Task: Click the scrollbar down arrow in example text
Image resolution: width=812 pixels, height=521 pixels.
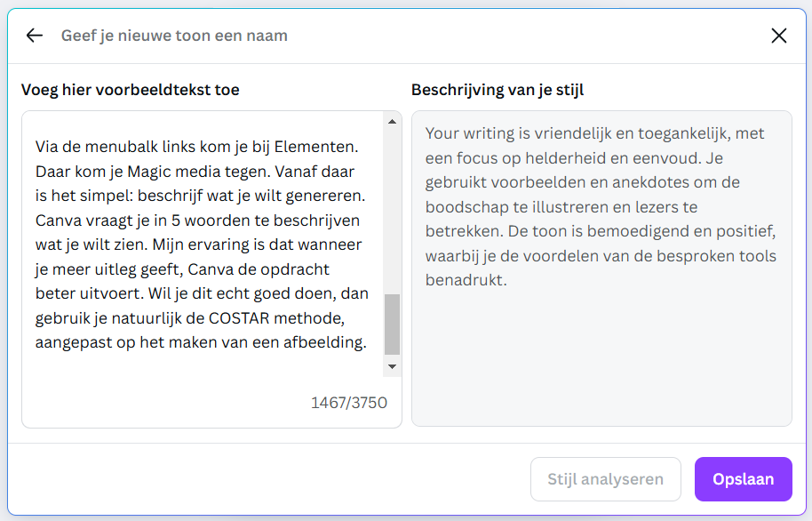Action: [x=392, y=366]
